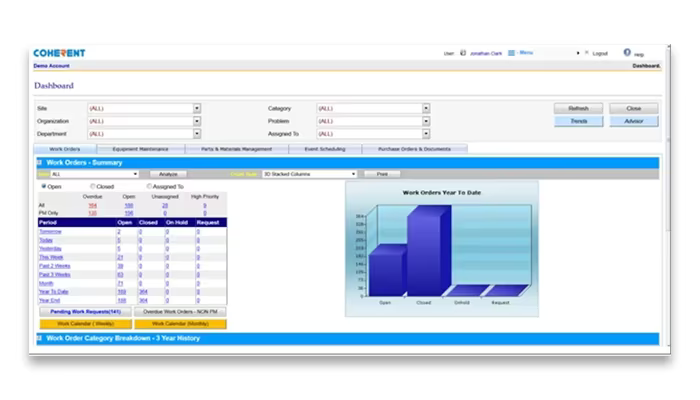Click the Demo Account link
The width and height of the screenshot is (700, 400).
tap(51, 66)
